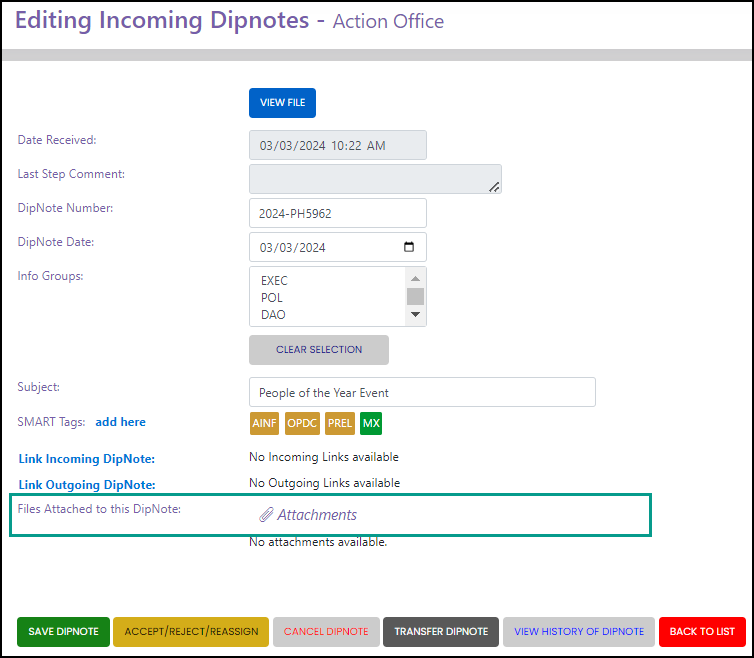Click the calendar icon in DipNote Date
This screenshot has width=754, height=658.
[x=409, y=247]
